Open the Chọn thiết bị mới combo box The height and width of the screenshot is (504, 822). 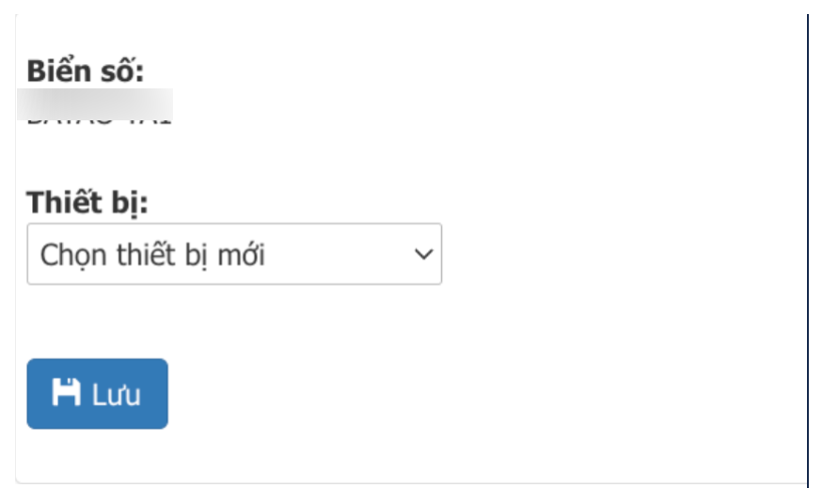234,254
